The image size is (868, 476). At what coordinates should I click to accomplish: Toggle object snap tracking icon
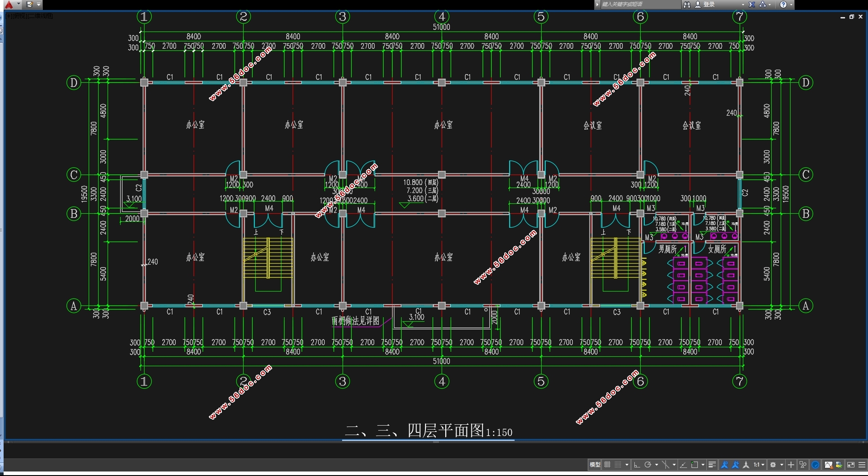683,465
